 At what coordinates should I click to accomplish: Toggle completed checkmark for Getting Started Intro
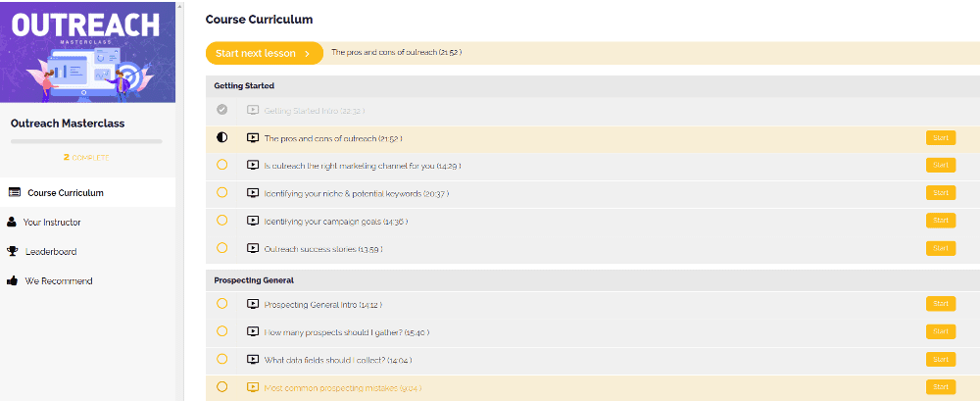pyautogui.click(x=221, y=110)
